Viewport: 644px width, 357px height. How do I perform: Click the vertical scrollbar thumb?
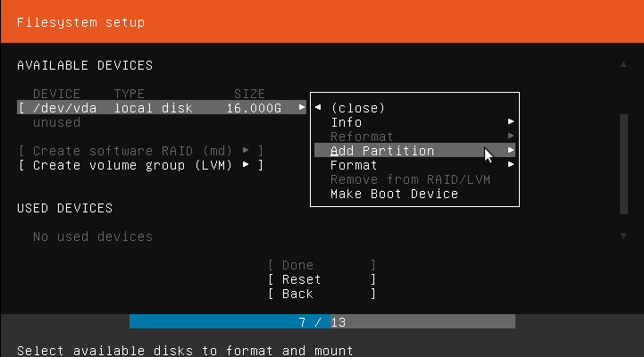pos(623,161)
